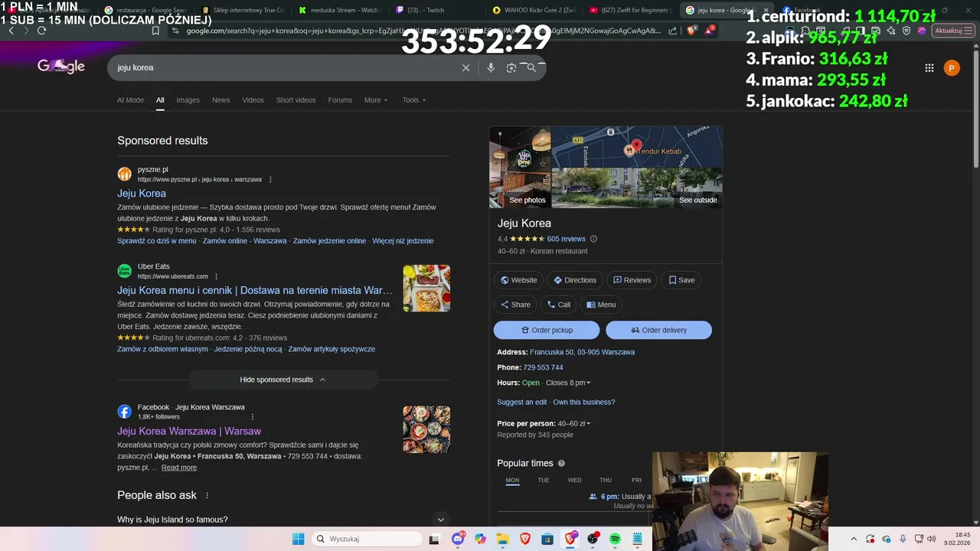Expand the Tools dropdown

(414, 100)
